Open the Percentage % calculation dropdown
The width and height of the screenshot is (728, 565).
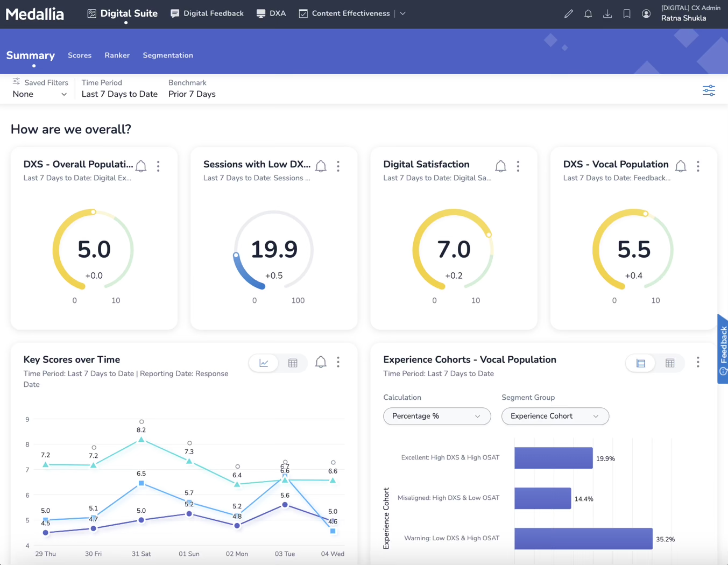(x=436, y=416)
